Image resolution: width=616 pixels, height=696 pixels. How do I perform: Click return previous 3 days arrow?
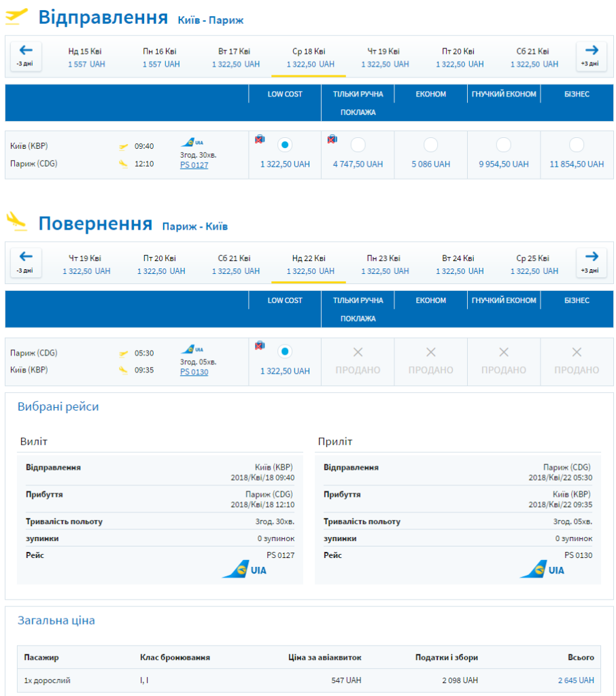(x=26, y=263)
